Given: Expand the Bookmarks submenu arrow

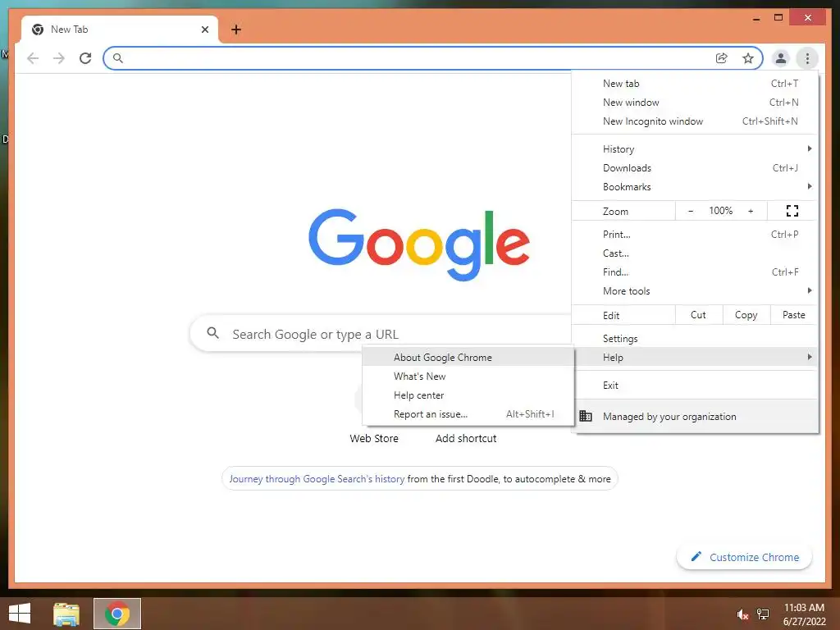Looking at the screenshot, I should (x=810, y=186).
